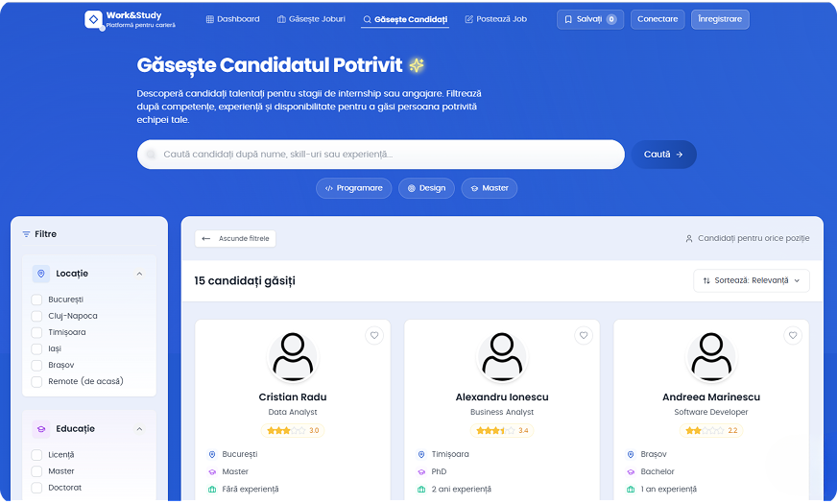
Task: Select the Master quick filter chip
Action: click(x=490, y=188)
